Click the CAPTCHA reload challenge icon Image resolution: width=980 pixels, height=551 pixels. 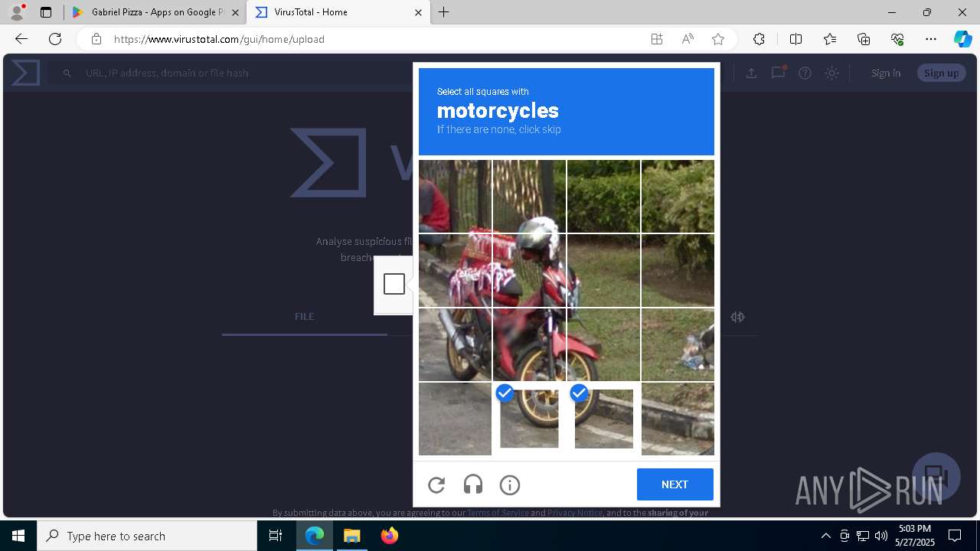point(436,484)
